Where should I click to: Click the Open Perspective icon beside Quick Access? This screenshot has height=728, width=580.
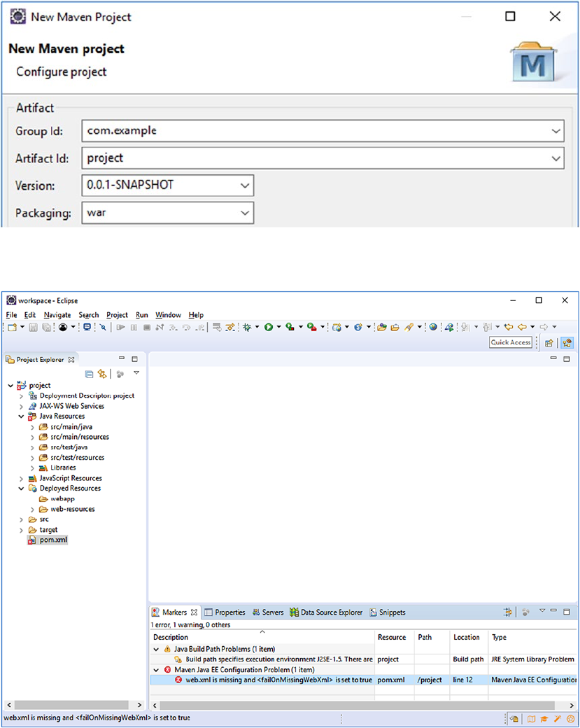click(549, 343)
